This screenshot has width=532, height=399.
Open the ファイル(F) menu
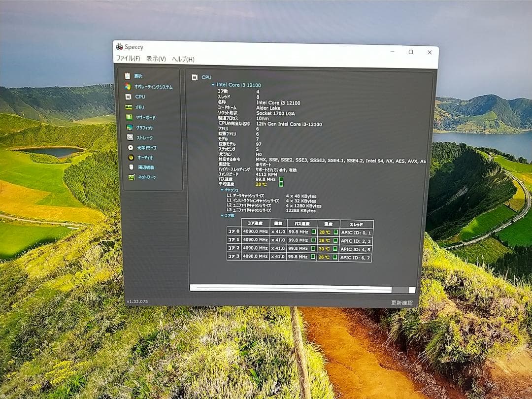click(x=128, y=59)
